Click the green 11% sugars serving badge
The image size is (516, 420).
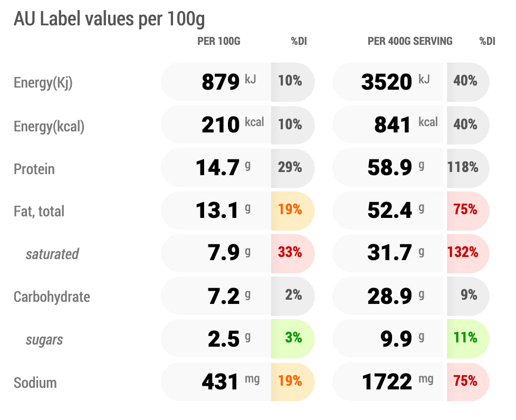click(465, 338)
